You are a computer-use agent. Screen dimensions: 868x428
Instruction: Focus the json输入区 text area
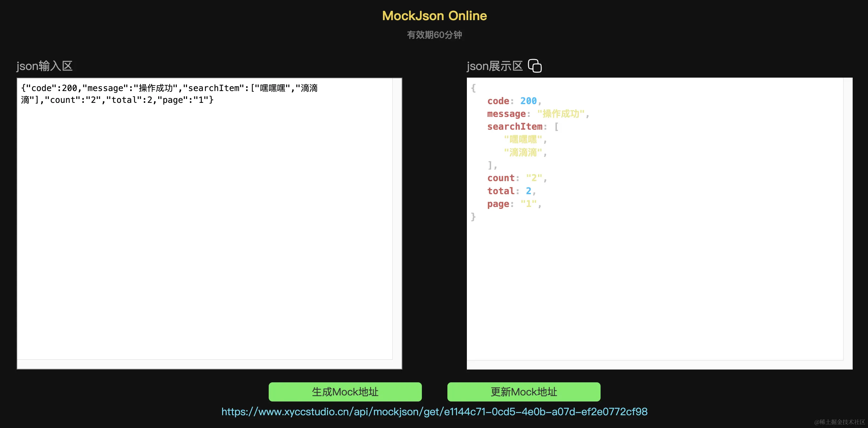(205, 219)
